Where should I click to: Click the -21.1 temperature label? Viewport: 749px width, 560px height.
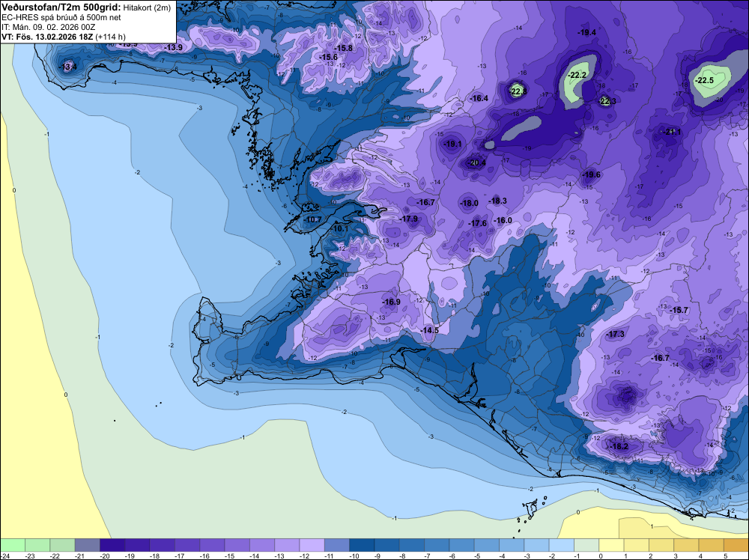672,132
